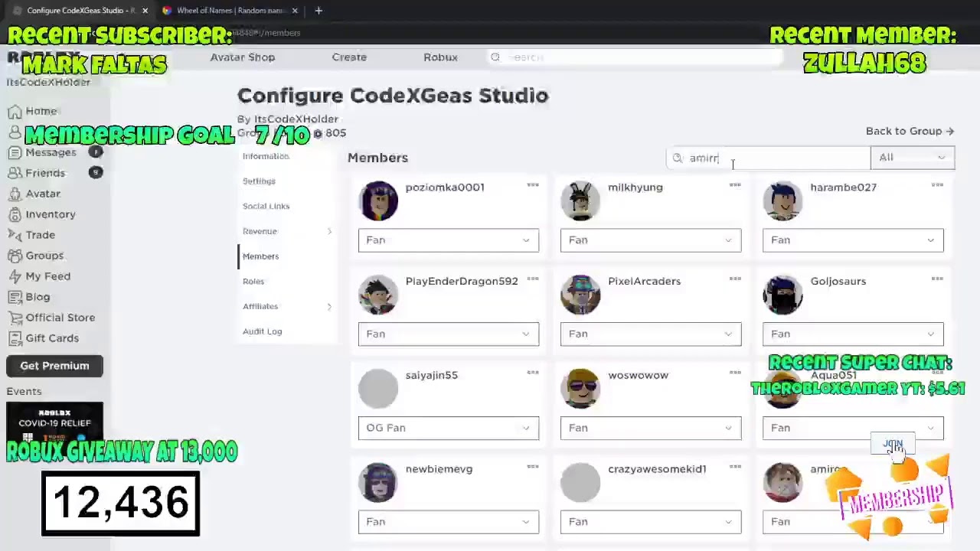Change role dropdown for newbiemevg
The image size is (980, 551).
coord(449,522)
